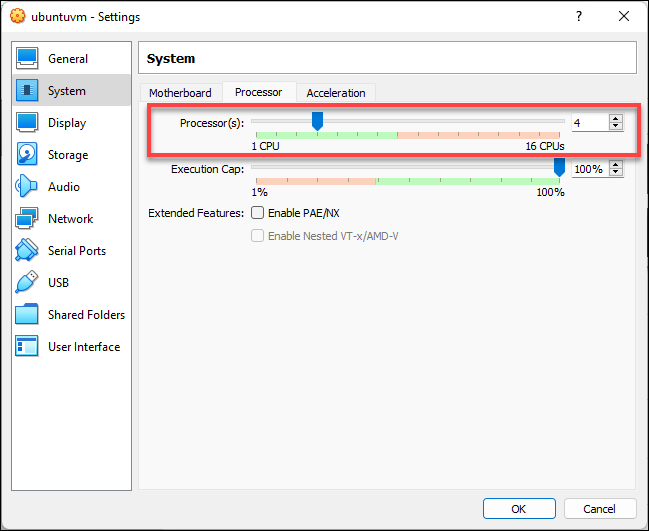The width and height of the screenshot is (649, 531).
Task: Go to Audio settings icon
Action: tap(28, 187)
